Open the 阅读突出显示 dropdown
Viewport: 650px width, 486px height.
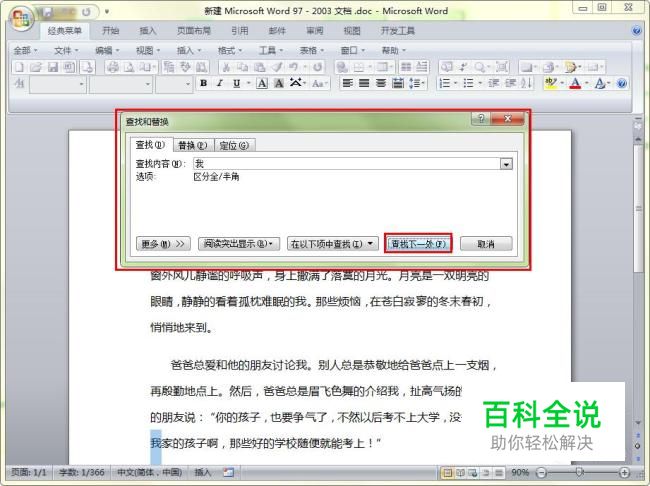click(x=239, y=244)
